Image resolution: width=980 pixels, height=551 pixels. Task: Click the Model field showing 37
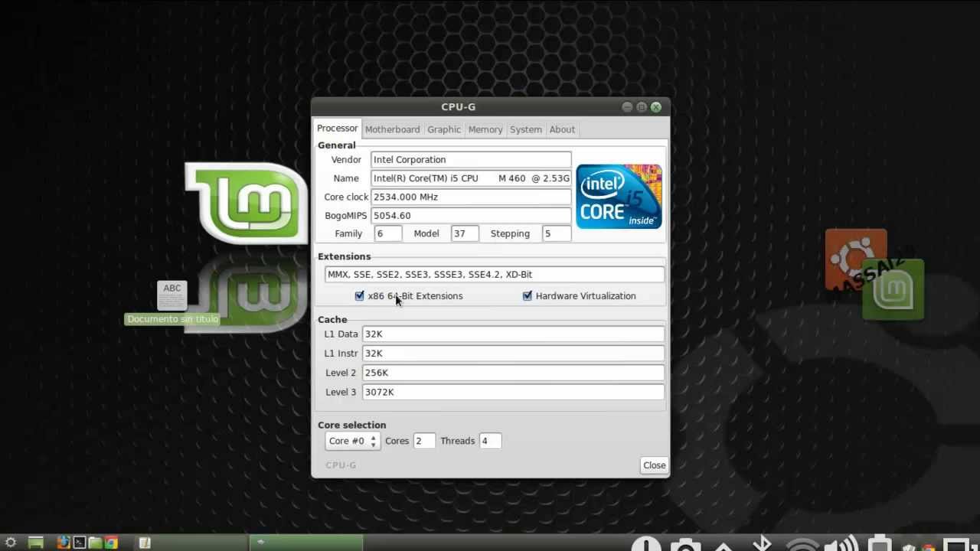coord(465,233)
